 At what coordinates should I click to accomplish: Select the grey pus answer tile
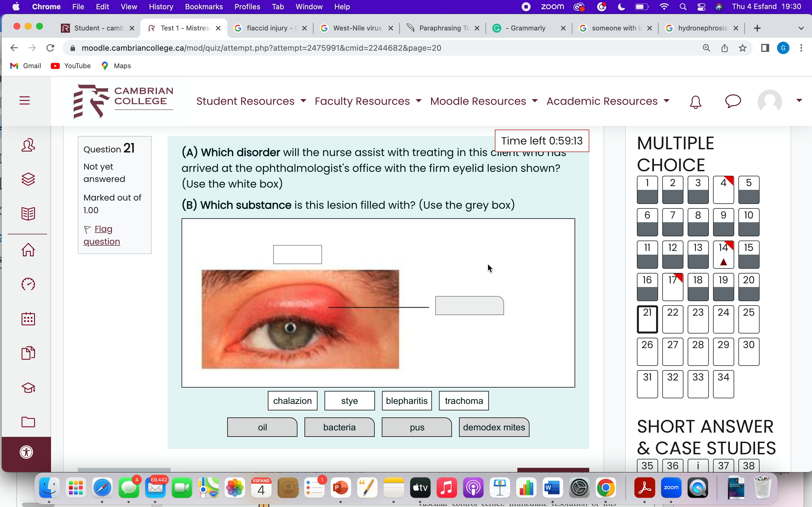click(x=417, y=427)
